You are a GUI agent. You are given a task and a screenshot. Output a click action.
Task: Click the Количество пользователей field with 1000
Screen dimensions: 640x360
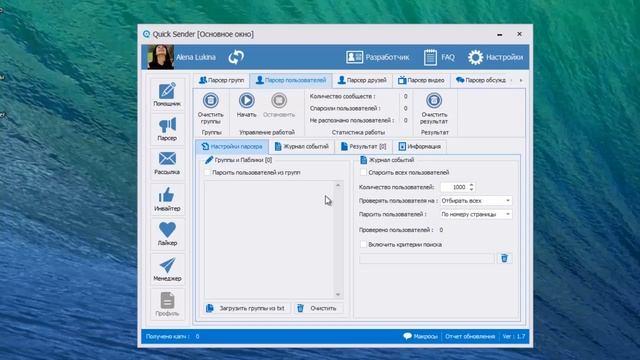click(454, 187)
